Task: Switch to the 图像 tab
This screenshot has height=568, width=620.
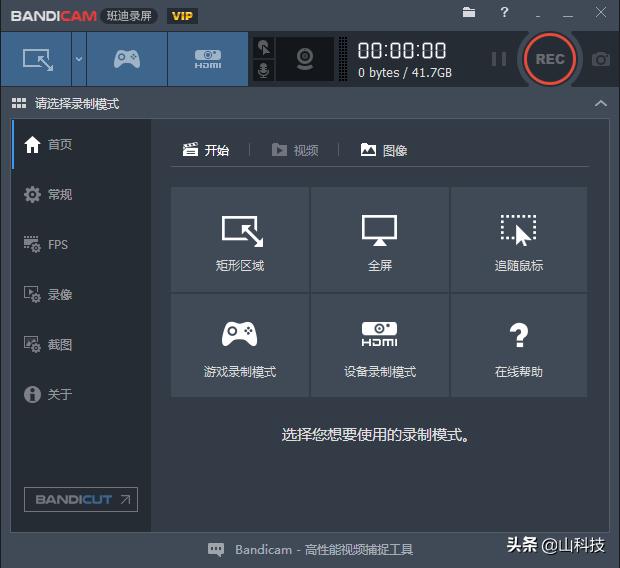Action: tap(384, 150)
